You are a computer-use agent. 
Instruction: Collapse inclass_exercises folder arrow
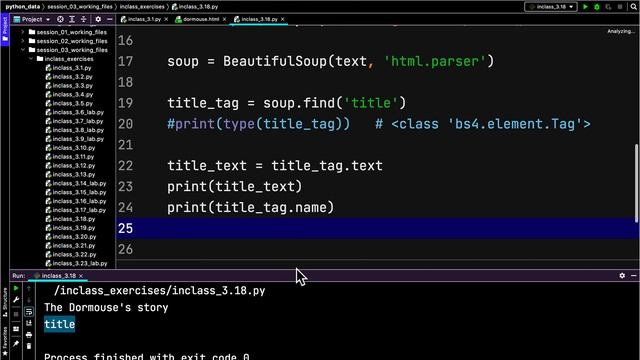pos(31,59)
